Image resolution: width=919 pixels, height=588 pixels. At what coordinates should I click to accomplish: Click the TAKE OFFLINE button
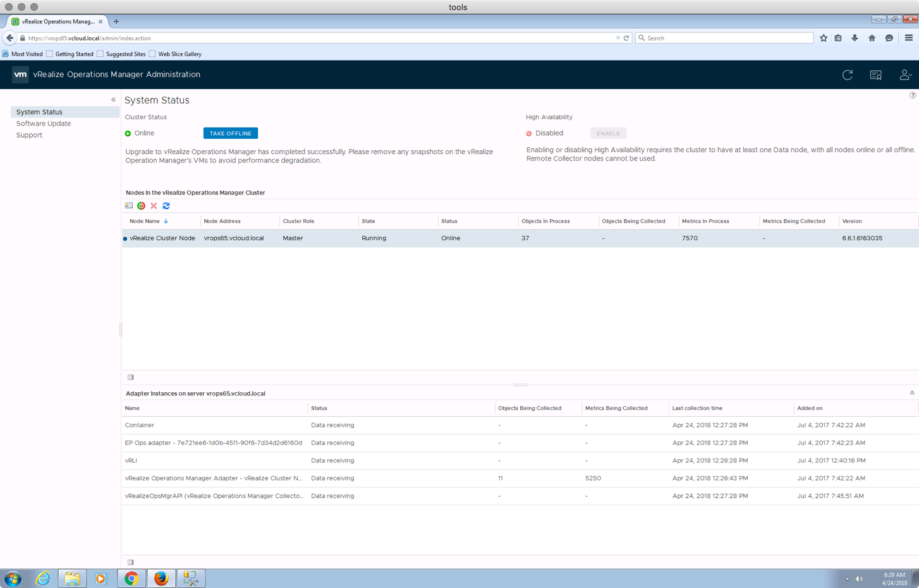[x=231, y=133]
